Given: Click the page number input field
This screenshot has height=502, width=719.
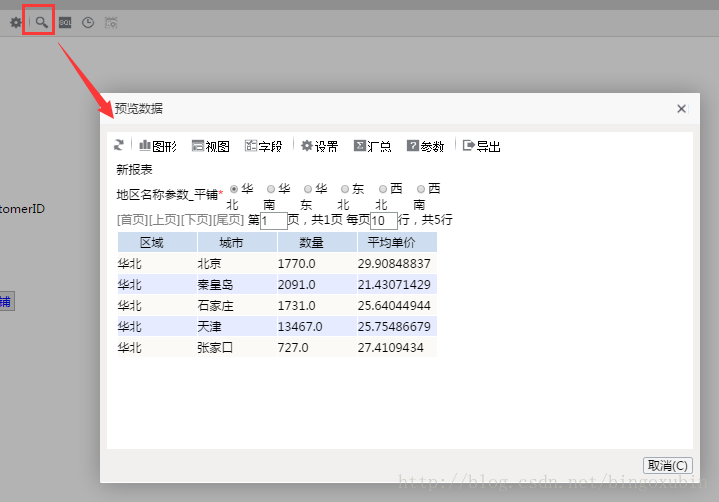Looking at the screenshot, I should tap(274, 221).
